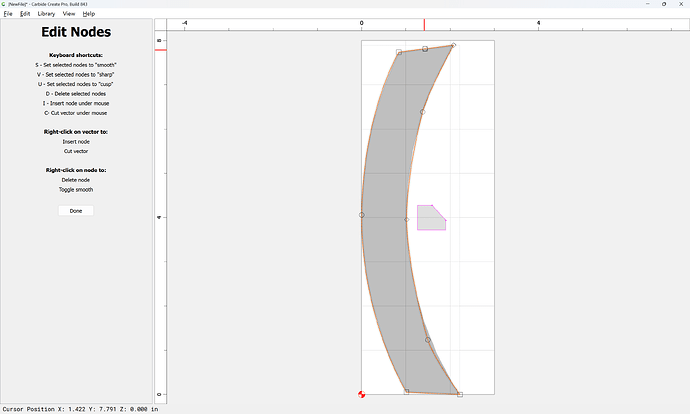Open the Help menu

point(89,14)
